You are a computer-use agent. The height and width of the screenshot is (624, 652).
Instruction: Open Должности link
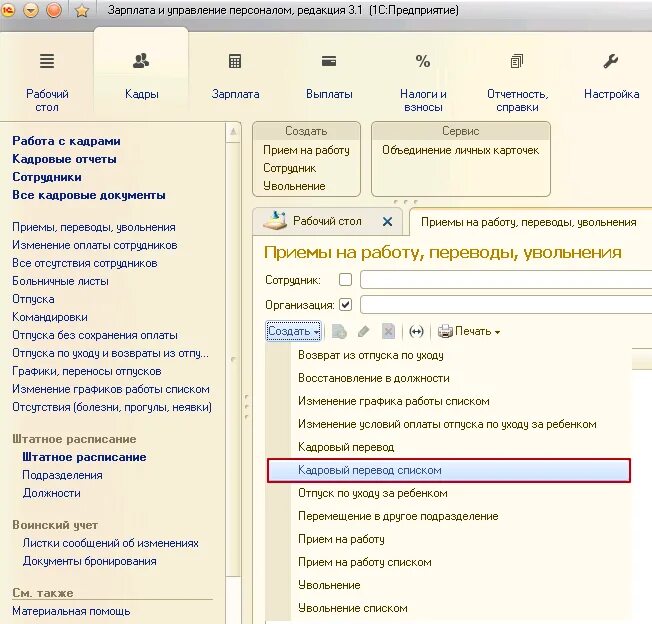51,493
